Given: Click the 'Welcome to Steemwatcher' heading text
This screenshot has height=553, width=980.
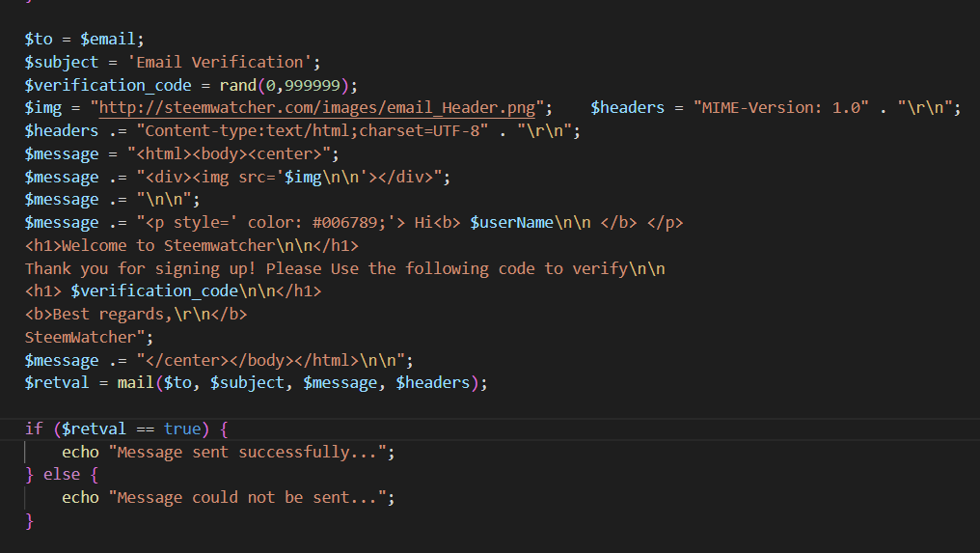Looking at the screenshot, I should [168, 246].
